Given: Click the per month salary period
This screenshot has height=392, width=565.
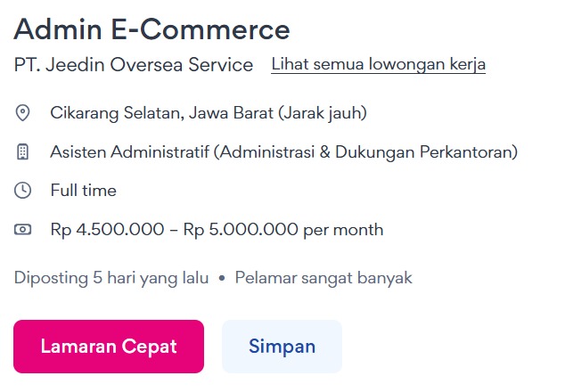Looking at the screenshot, I should [344, 230].
